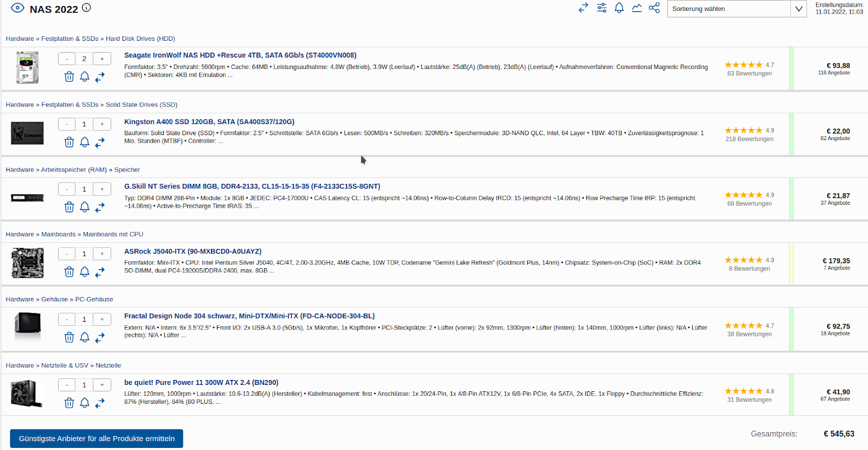
Task: Decrease quantity of be quiet! Pure Power 11
Action: [x=67, y=385]
